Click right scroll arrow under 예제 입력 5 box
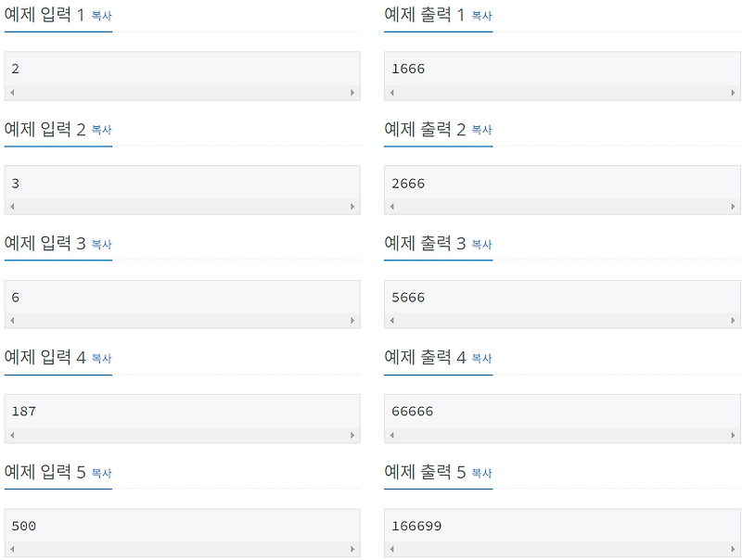 [353, 549]
